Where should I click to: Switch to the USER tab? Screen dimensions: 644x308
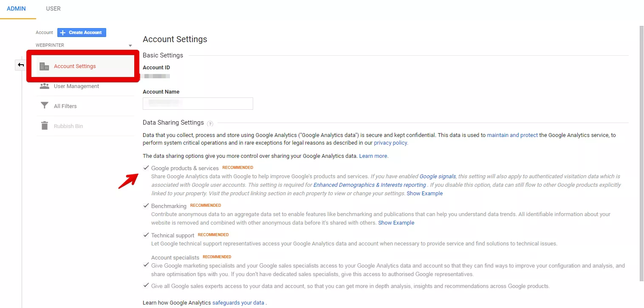click(x=53, y=9)
